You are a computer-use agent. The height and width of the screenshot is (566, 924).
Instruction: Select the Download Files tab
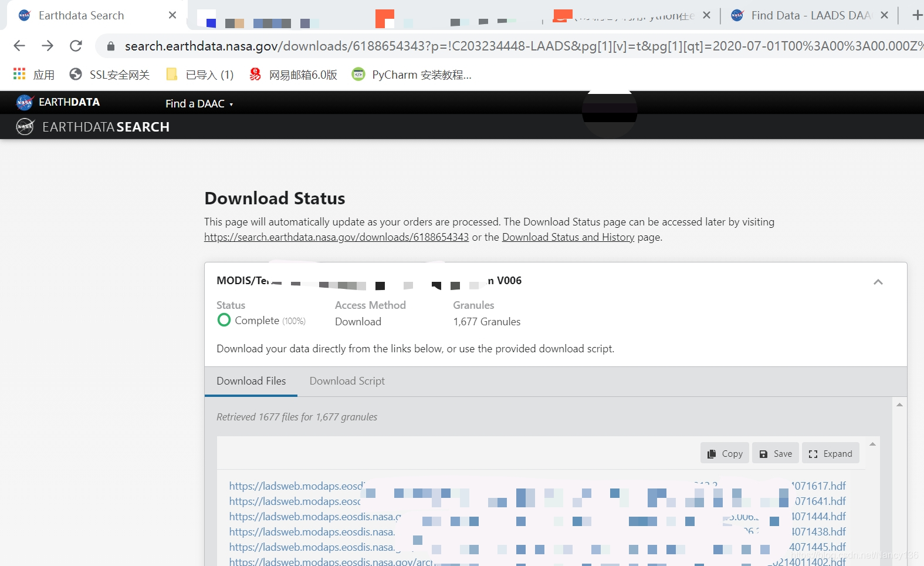point(251,381)
